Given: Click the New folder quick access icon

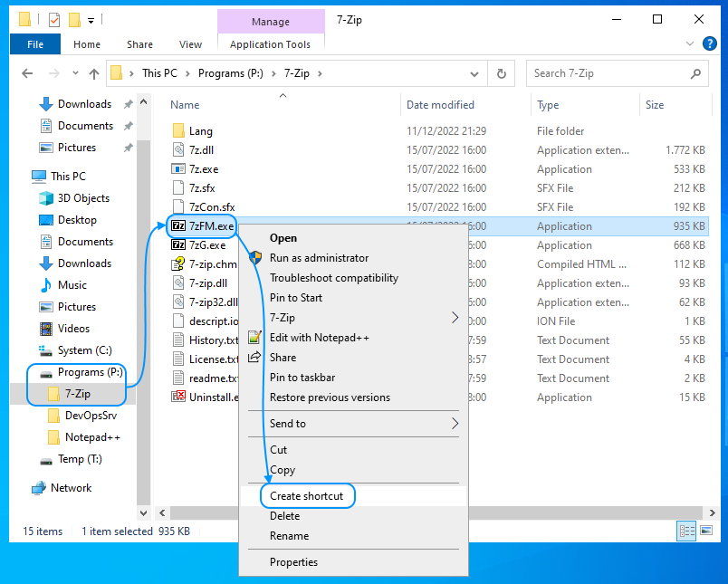Looking at the screenshot, I should click(x=74, y=20).
